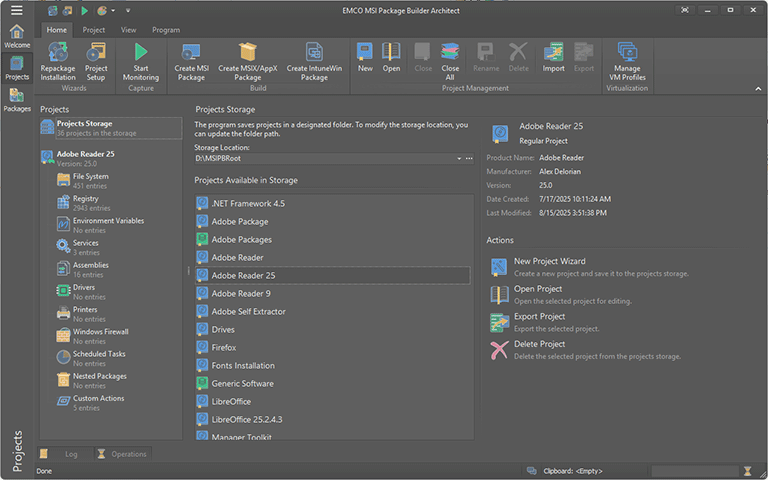
Task: Open the Storage Location dropdown
Action: 459,159
